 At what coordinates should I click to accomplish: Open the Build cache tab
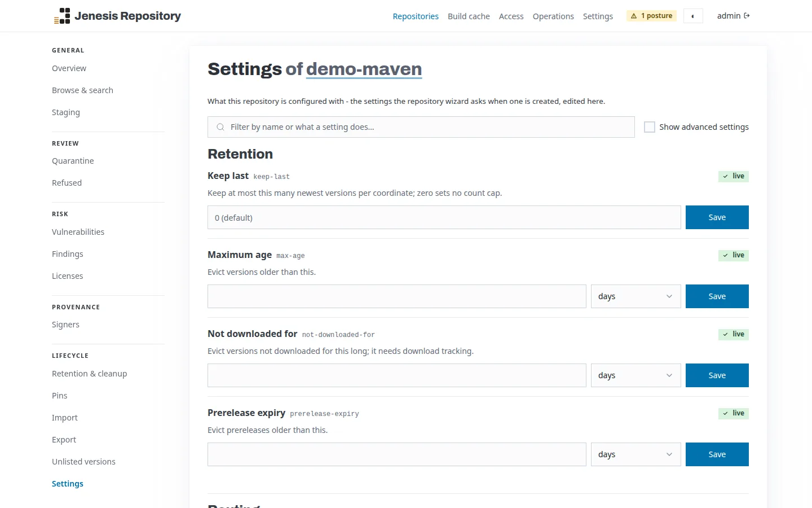click(469, 16)
